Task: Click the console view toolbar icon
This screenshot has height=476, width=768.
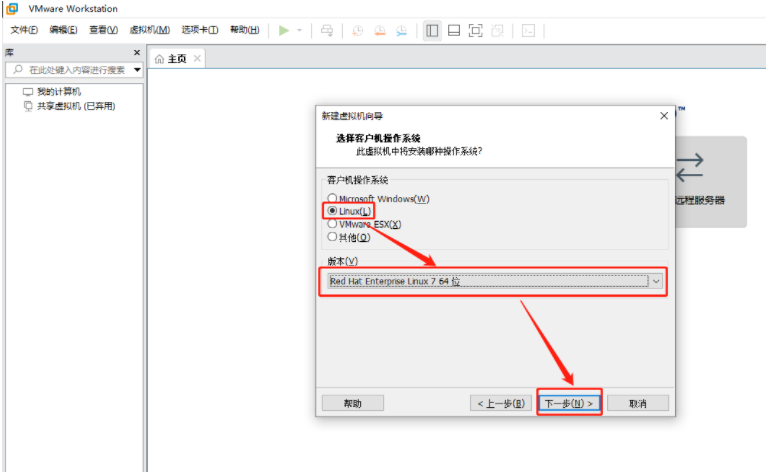Action: (528, 30)
